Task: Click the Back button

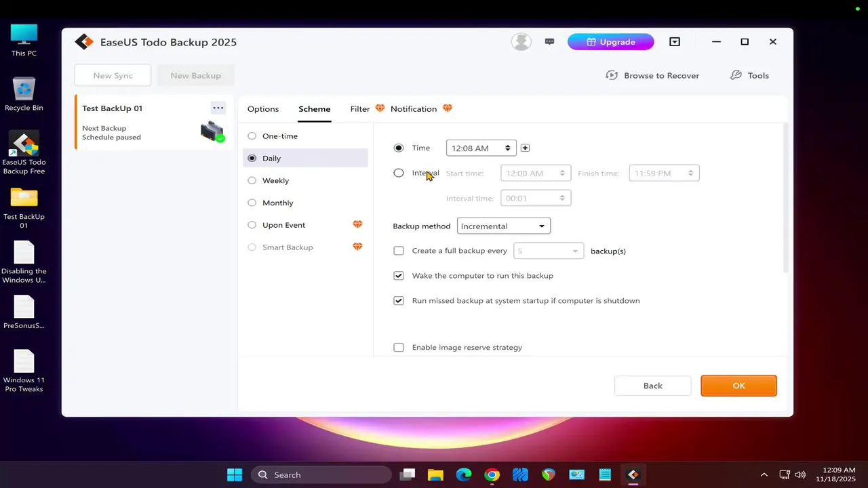Action: pos(653,386)
